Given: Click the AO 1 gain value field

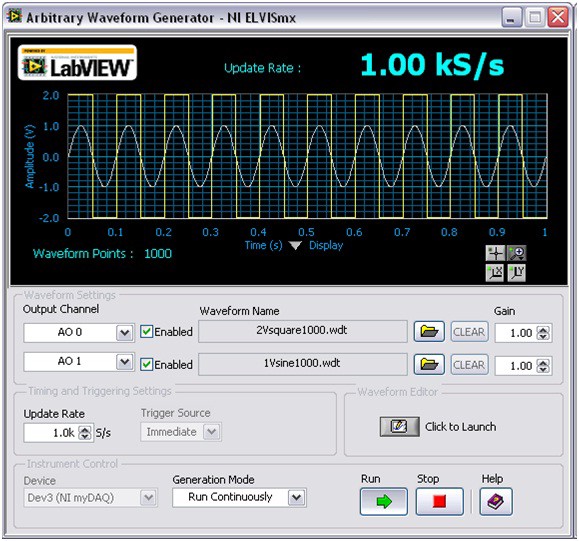Looking at the screenshot, I should point(516,366).
